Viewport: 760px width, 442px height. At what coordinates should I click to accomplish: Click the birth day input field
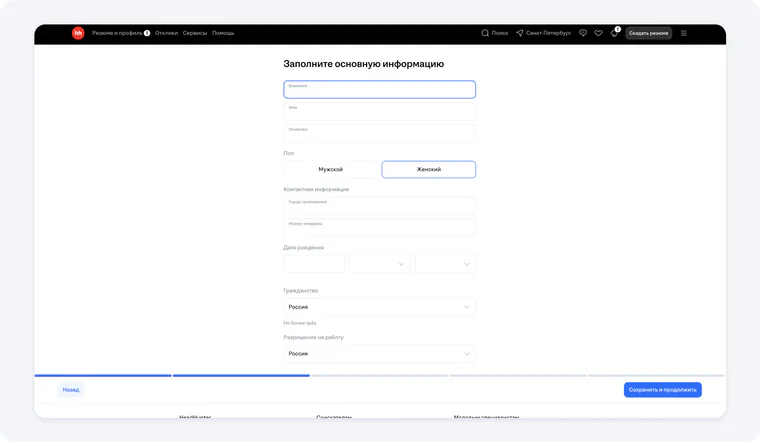pos(314,264)
